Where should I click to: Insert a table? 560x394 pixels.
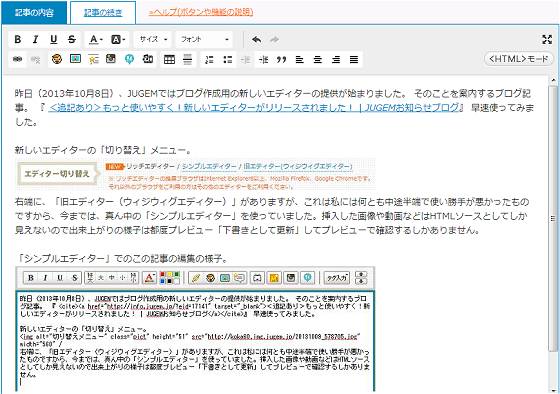pyautogui.click(x=169, y=59)
